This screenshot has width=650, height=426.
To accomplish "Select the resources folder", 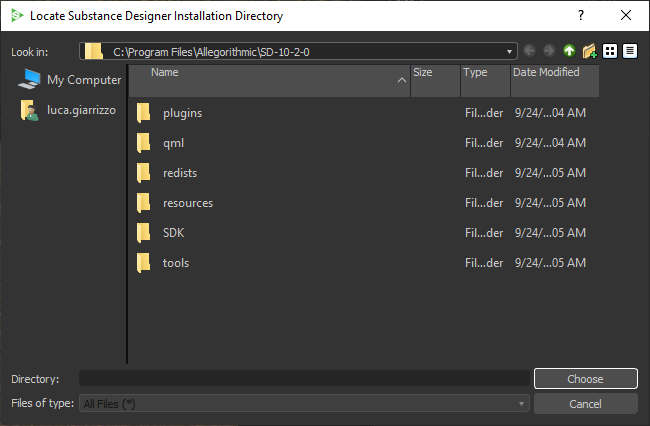I will [x=188, y=203].
